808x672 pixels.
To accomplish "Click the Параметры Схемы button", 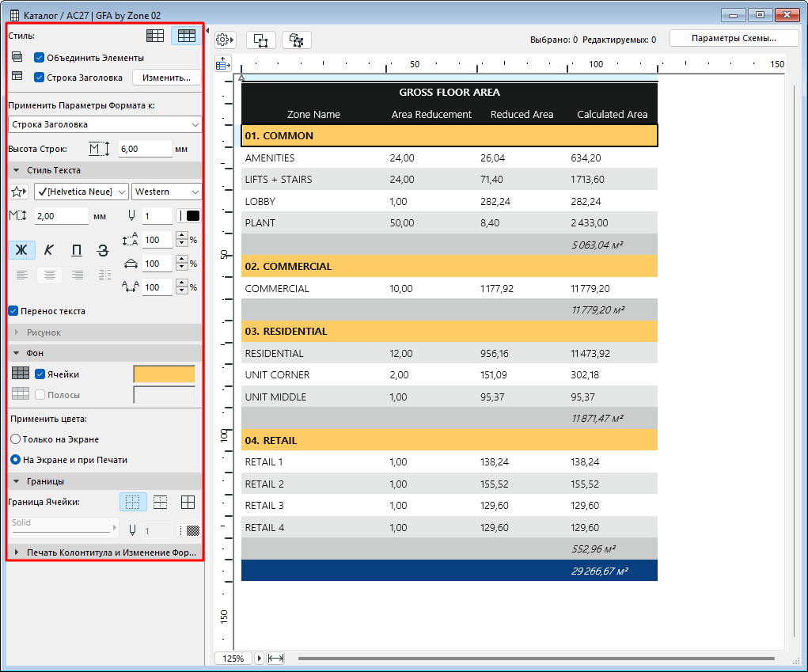I will coord(733,38).
